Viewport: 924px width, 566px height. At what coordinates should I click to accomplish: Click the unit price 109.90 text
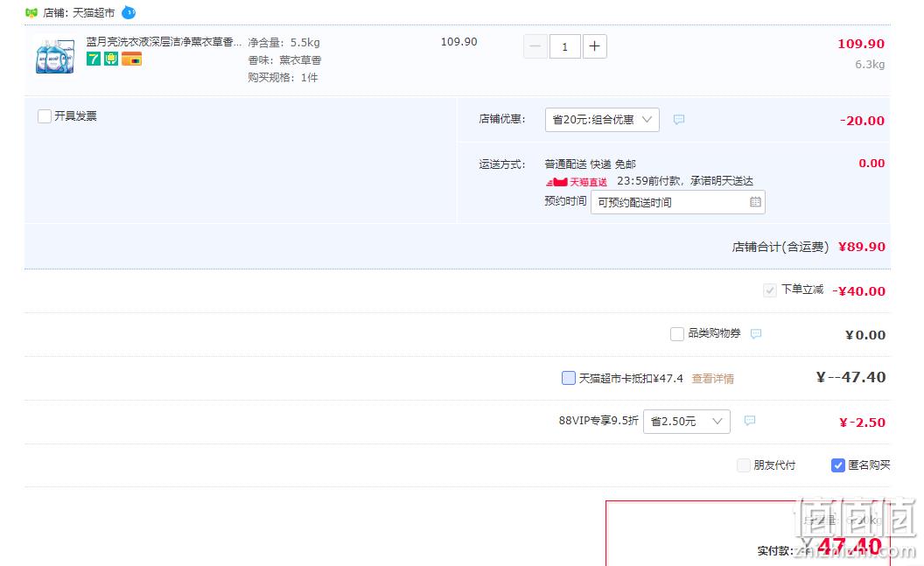459,42
